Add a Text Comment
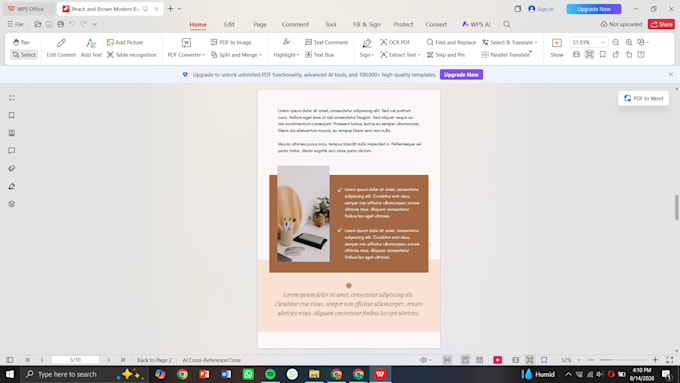This screenshot has width=680, height=383. click(327, 42)
